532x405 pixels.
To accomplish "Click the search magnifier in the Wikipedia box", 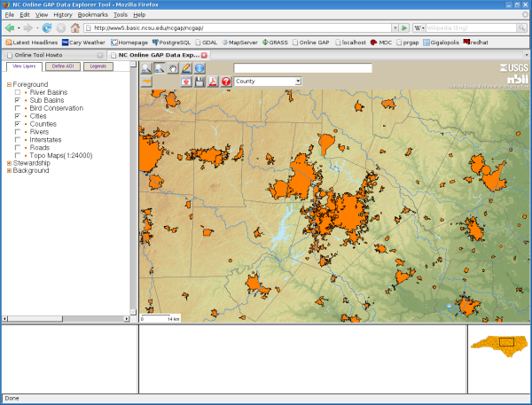I will (521, 27).
